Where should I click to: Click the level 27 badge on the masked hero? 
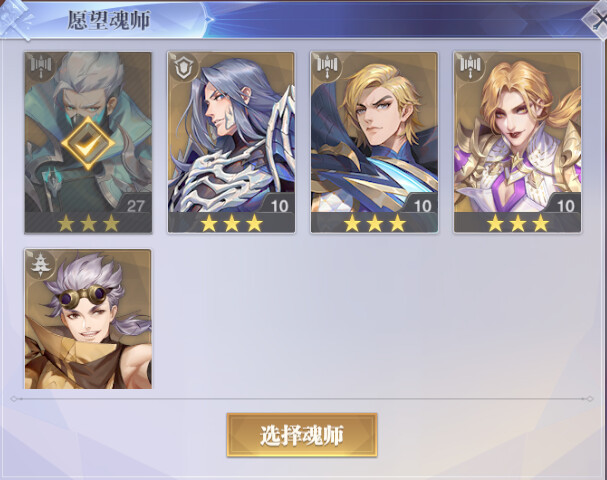135,206
